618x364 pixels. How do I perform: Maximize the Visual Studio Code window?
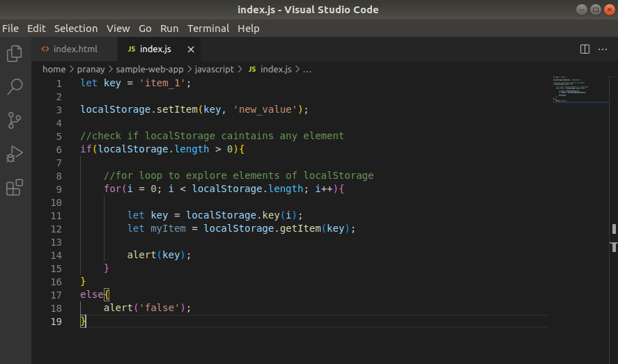tap(596, 10)
